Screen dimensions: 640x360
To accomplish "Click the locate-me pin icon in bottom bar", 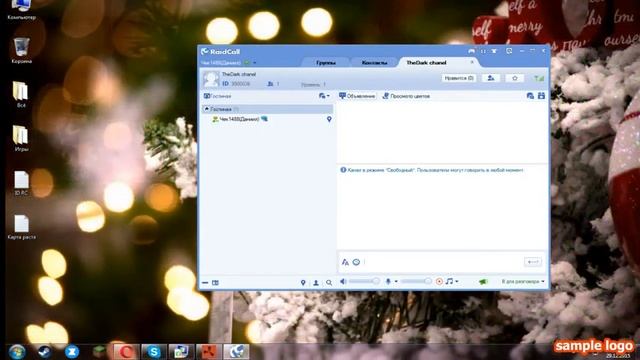I will [303, 282].
